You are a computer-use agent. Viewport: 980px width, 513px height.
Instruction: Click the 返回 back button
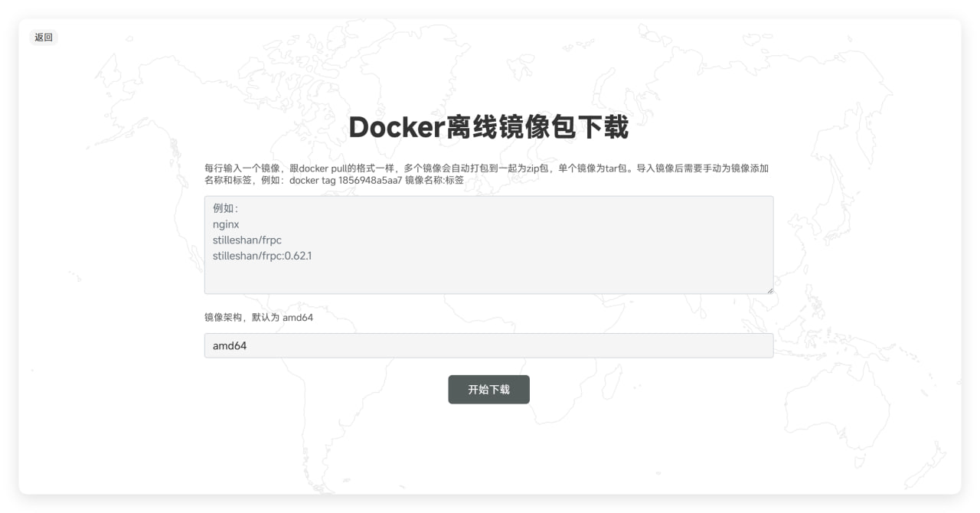tap(44, 38)
